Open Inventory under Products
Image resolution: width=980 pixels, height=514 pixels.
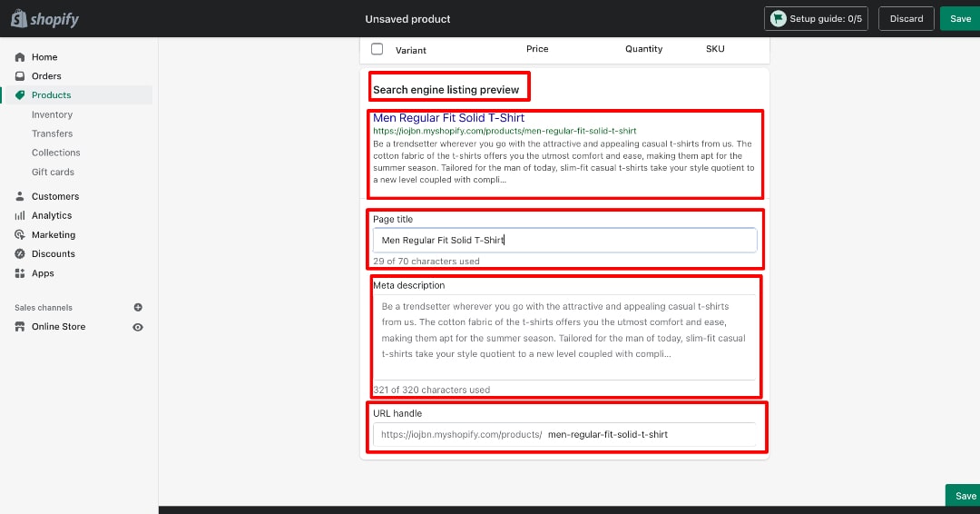click(52, 114)
